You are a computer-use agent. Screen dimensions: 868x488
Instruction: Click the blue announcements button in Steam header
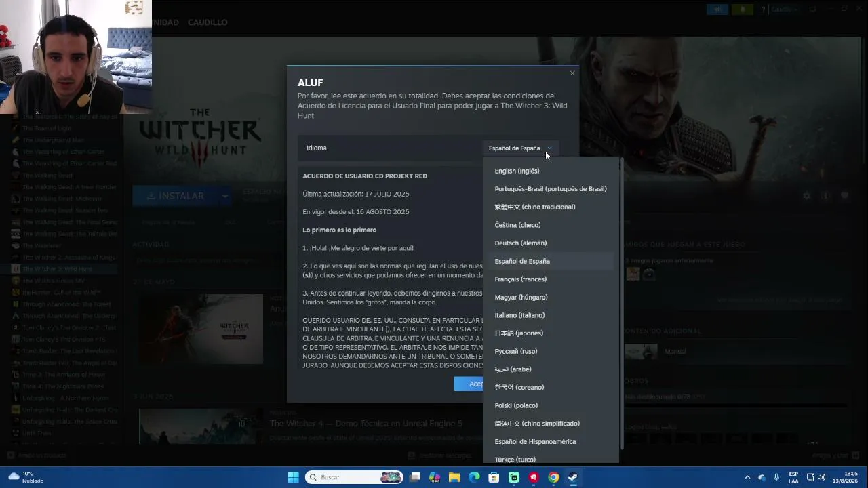pyautogui.click(x=717, y=9)
